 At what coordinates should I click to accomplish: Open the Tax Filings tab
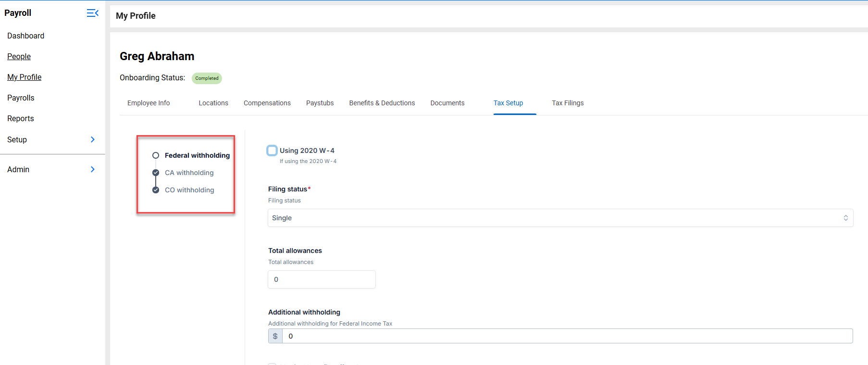(x=568, y=103)
